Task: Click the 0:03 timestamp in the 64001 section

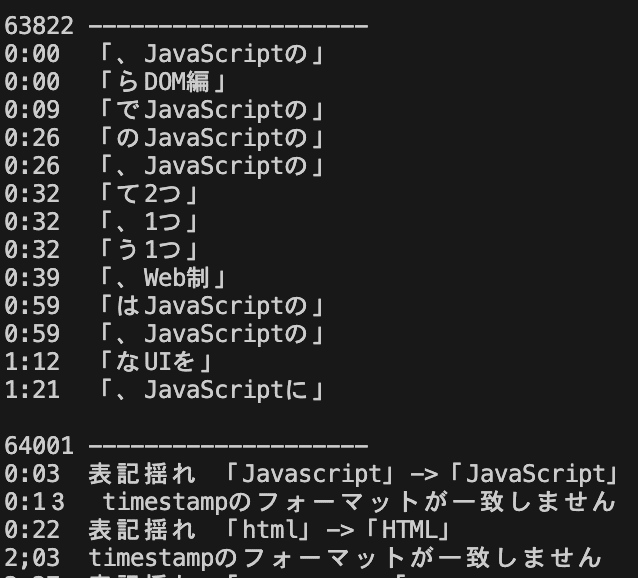Action: [x=32, y=473]
